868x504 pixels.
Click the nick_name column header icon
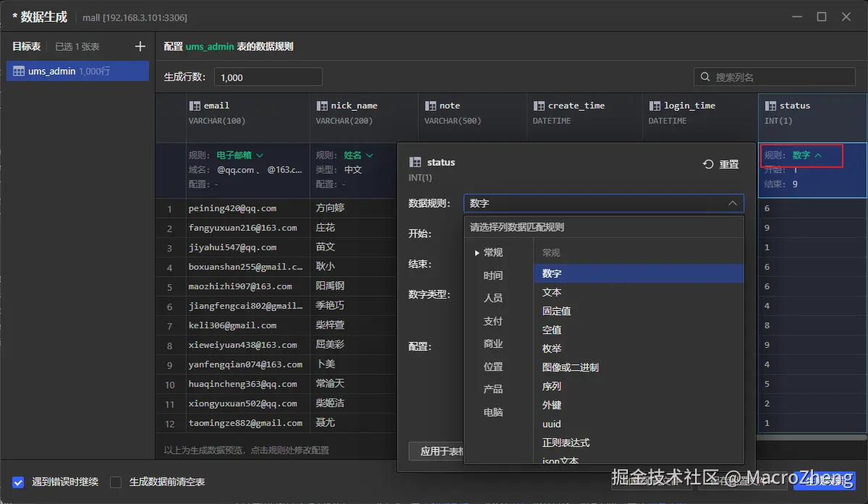coord(322,106)
